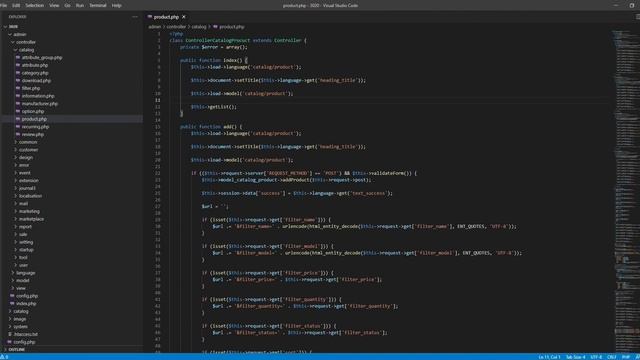The height and width of the screenshot is (360, 640).
Task: Open the View menu
Action: click(x=54, y=6)
